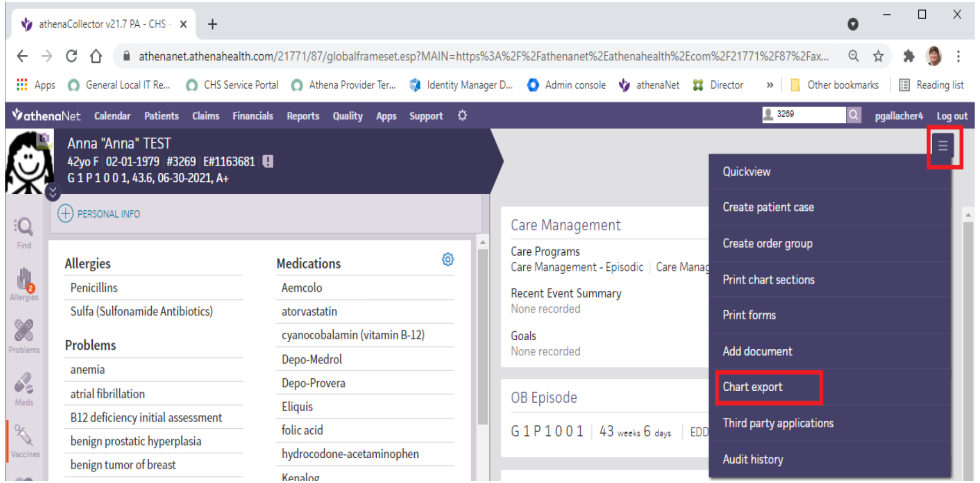This screenshot has height=483, width=980.
Task: Click the Care Management - Episodic program
Action: (577, 267)
